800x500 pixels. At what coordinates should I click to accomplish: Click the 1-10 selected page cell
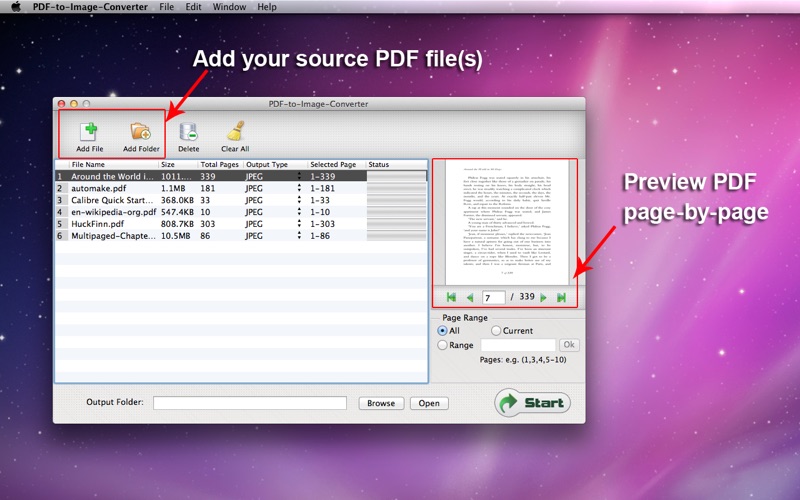[320, 212]
